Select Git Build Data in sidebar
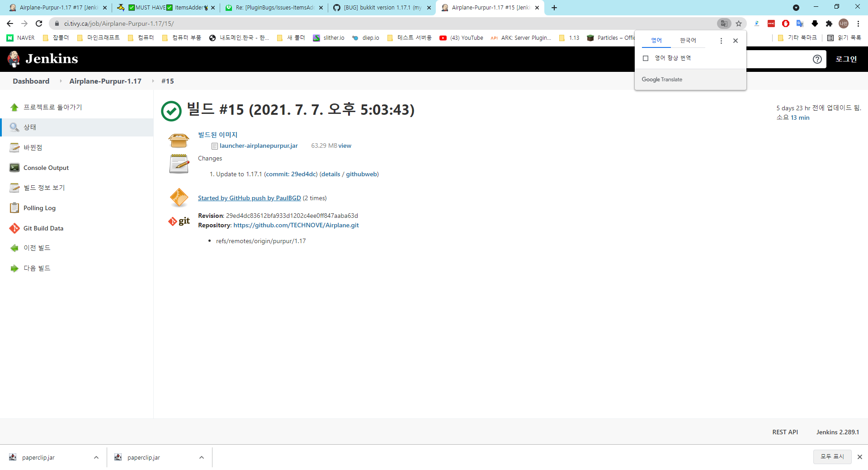 [43, 228]
